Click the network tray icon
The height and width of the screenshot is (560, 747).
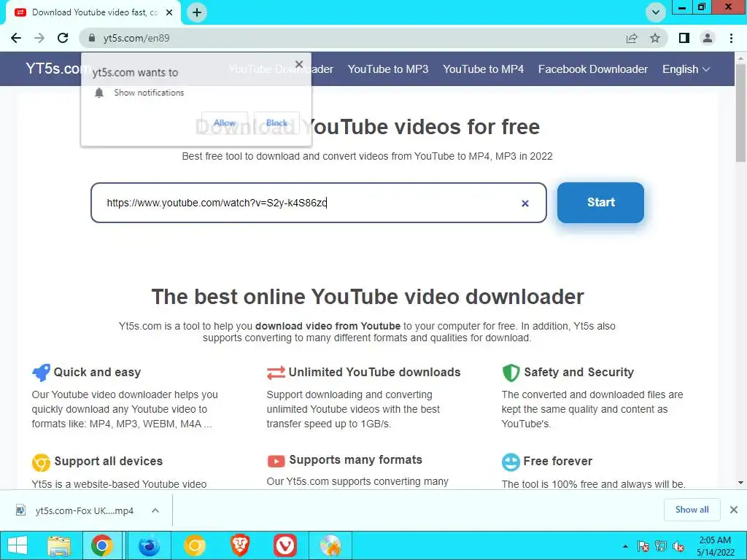tap(661, 546)
